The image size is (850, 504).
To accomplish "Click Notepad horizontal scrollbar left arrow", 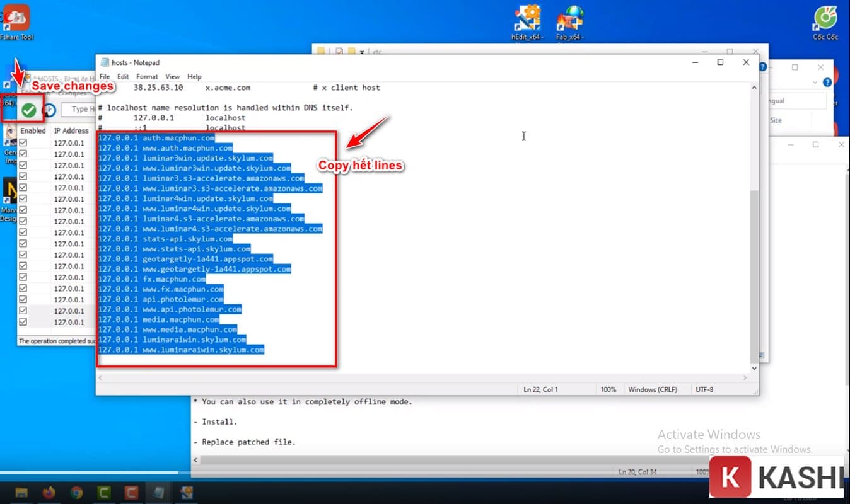I will 101,377.
